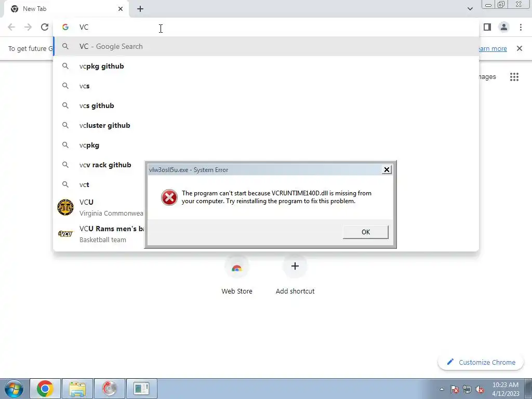
Task: Open File Explorer from the taskbar
Action: pyautogui.click(x=77, y=389)
